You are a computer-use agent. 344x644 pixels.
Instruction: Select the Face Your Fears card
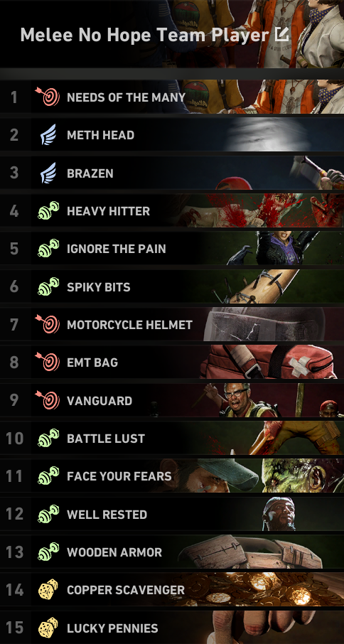point(172,476)
